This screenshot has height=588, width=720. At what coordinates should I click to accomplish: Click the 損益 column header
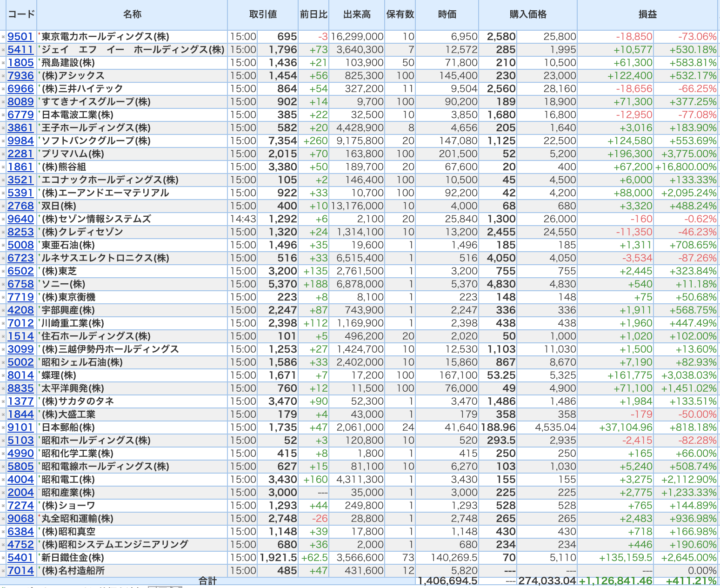pos(647,14)
